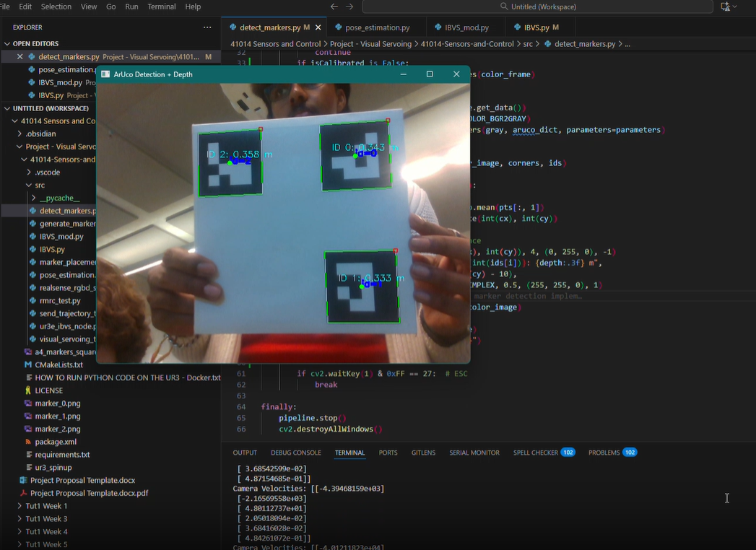Viewport: 756px width, 550px height.
Task: Open the SERIAL MONITOR panel tab
Action: (474, 453)
